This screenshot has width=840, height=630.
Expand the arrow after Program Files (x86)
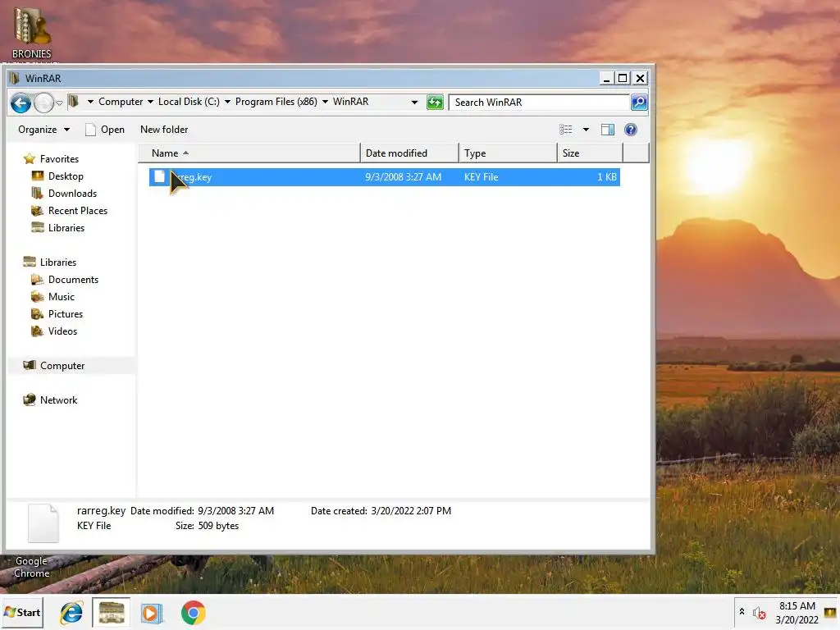(325, 102)
